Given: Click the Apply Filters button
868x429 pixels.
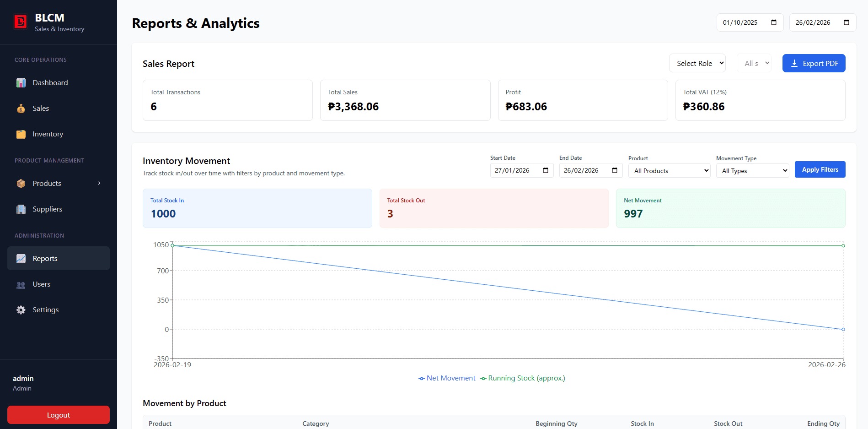Looking at the screenshot, I should pyautogui.click(x=820, y=169).
